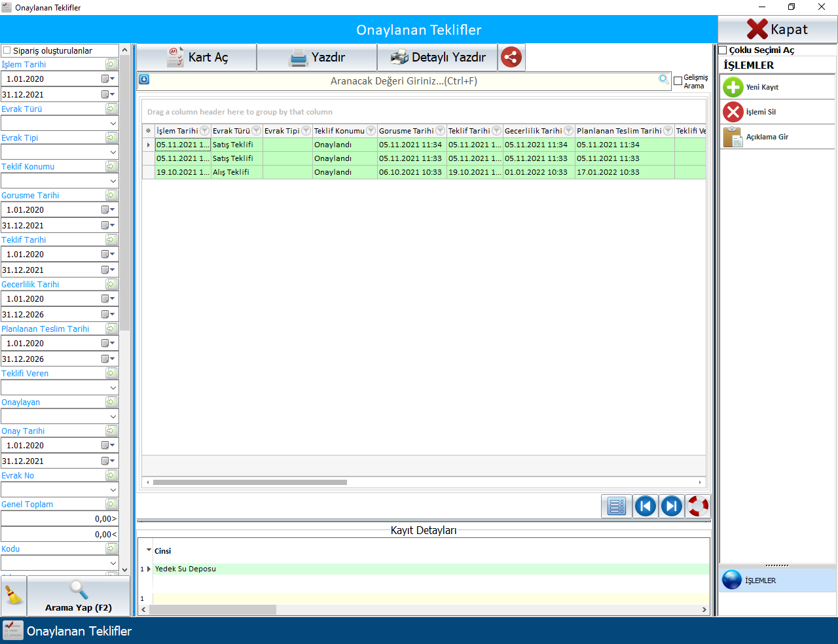Open Teklifi Veren filter dropdown
This screenshot has width=838, height=644.
click(x=113, y=387)
